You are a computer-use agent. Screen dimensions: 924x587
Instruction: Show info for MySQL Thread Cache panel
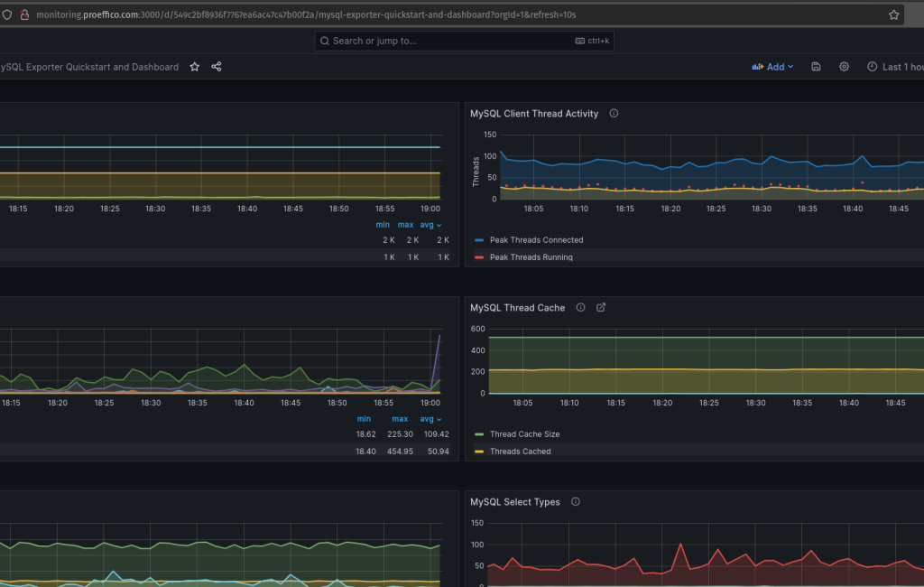pos(580,308)
